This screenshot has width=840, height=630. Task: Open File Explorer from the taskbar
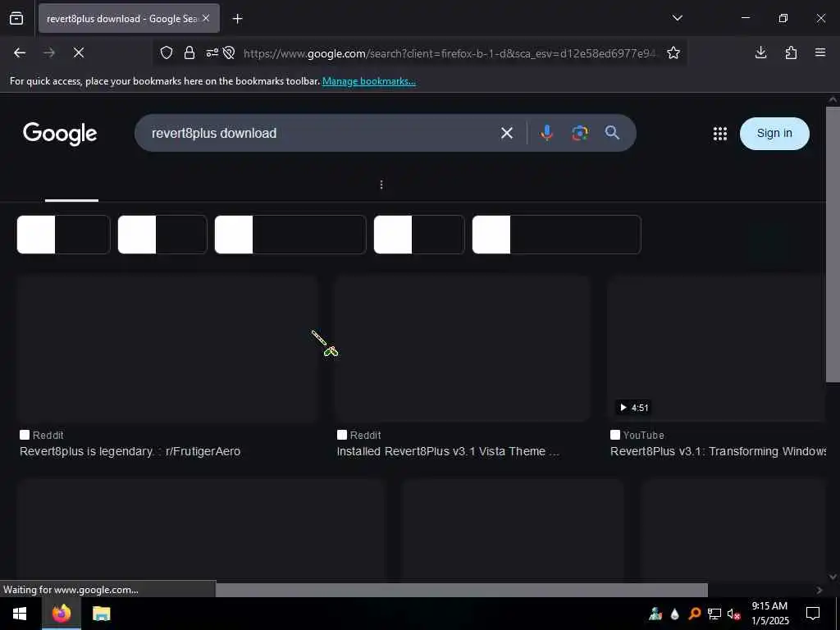pos(101,614)
